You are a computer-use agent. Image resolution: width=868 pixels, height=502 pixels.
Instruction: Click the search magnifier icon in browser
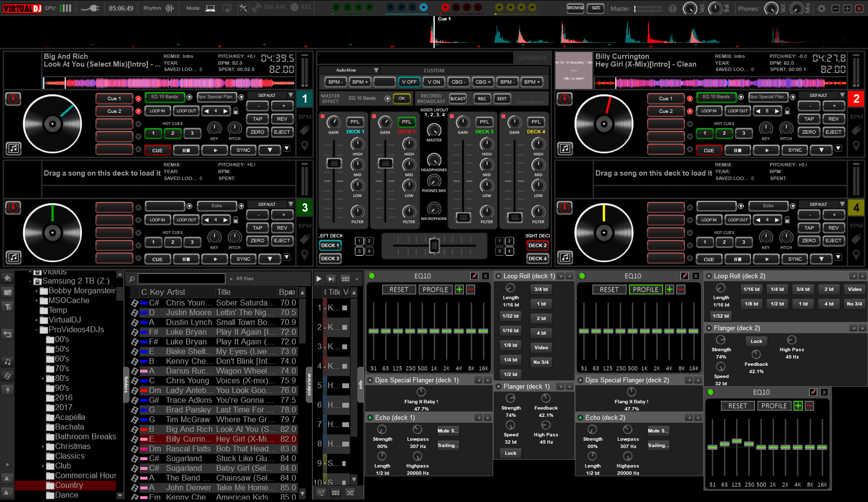(131, 279)
